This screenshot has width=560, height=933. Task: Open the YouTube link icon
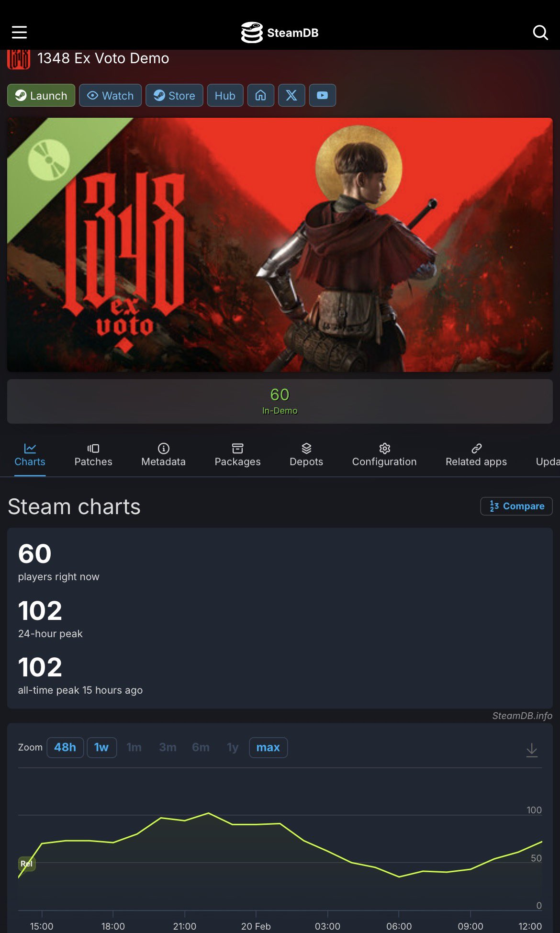point(323,95)
